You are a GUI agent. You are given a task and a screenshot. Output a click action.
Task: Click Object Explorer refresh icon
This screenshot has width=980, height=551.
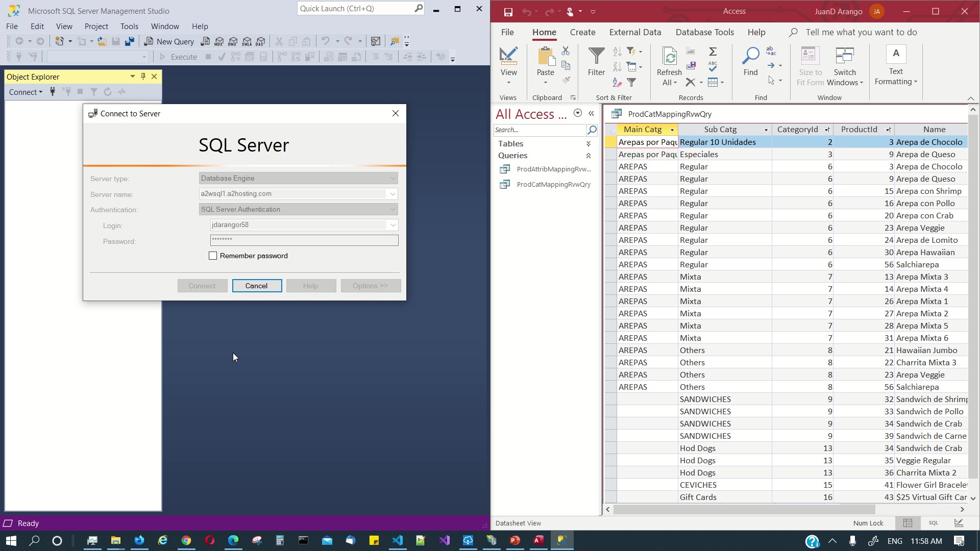[x=108, y=92]
